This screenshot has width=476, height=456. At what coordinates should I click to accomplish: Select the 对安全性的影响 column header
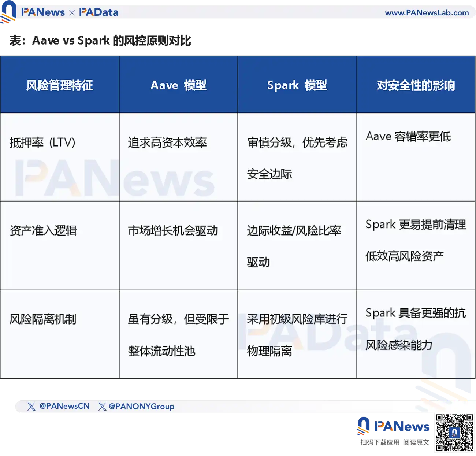[416, 85]
